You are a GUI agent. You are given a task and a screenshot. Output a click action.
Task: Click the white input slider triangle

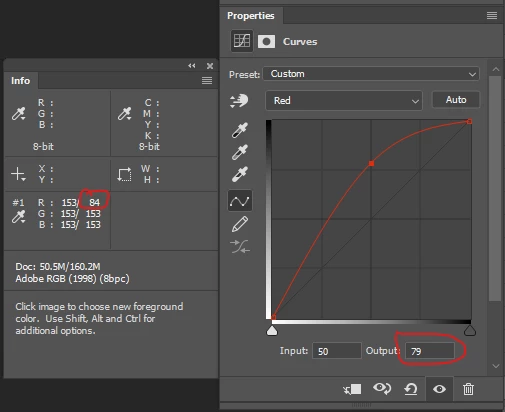pyautogui.click(x=272, y=331)
